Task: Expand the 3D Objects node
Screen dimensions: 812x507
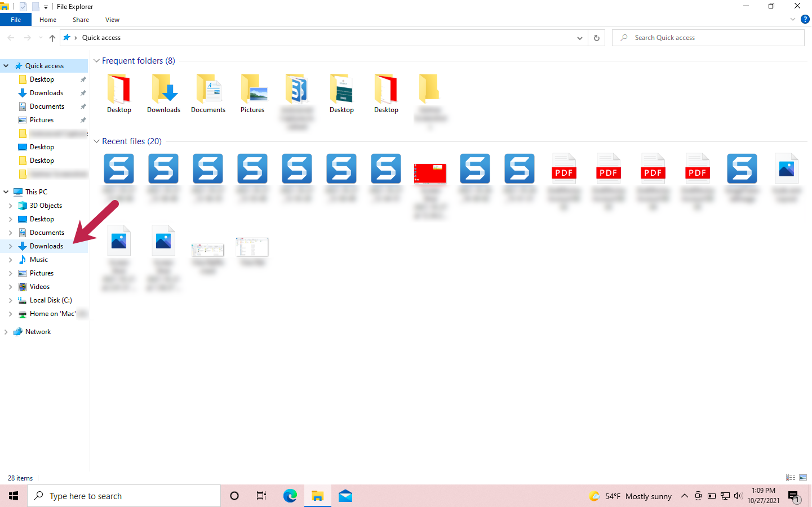Action: click(x=10, y=206)
